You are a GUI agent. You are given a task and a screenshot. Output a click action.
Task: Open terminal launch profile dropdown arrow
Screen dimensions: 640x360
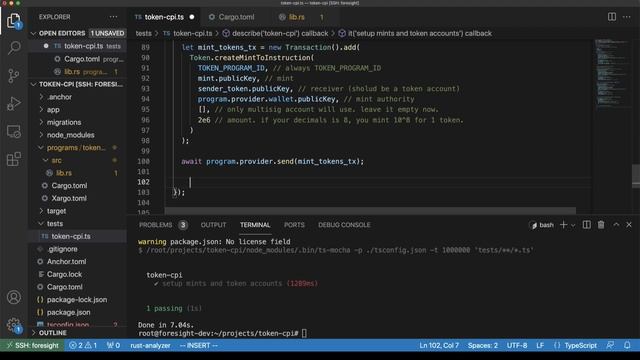click(573, 225)
